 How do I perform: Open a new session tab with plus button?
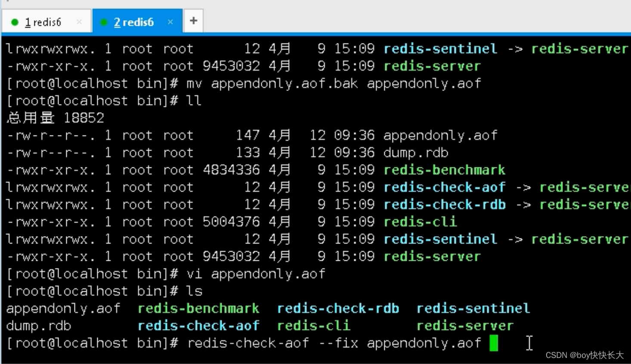click(x=194, y=21)
